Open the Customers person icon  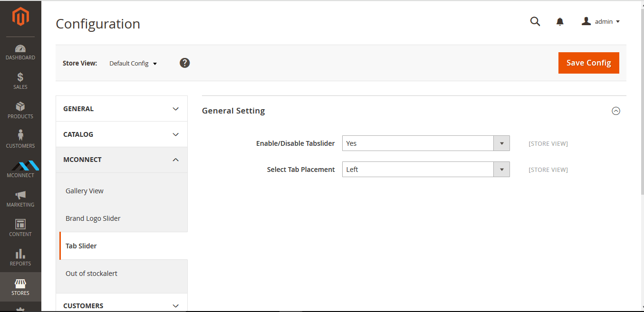click(x=20, y=135)
